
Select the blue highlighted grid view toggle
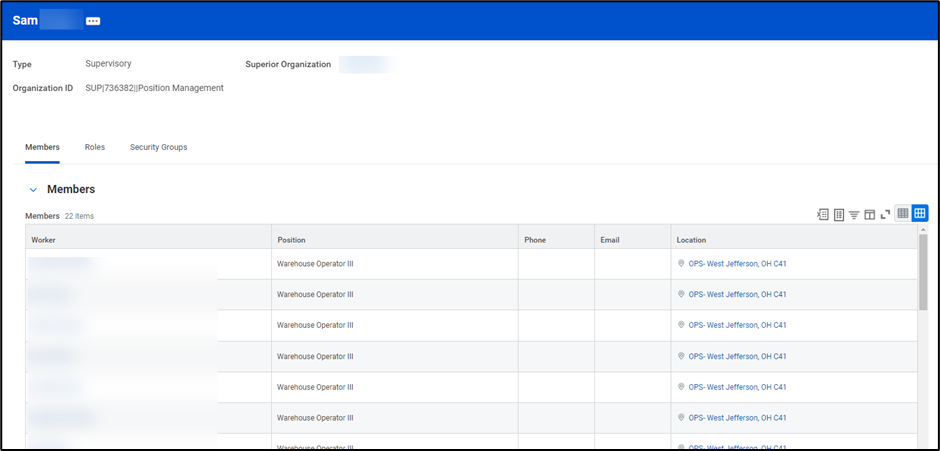pyautogui.click(x=920, y=213)
